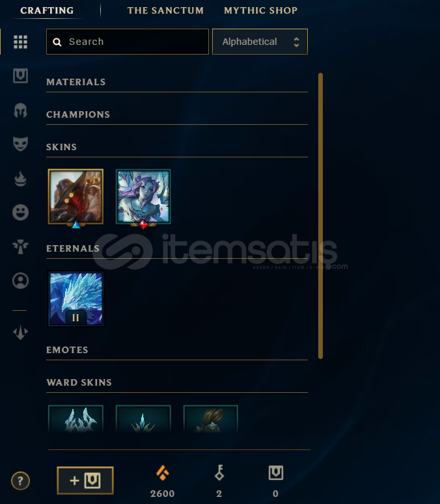
Task: Collapse the Materials section header
Action: click(x=177, y=83)
